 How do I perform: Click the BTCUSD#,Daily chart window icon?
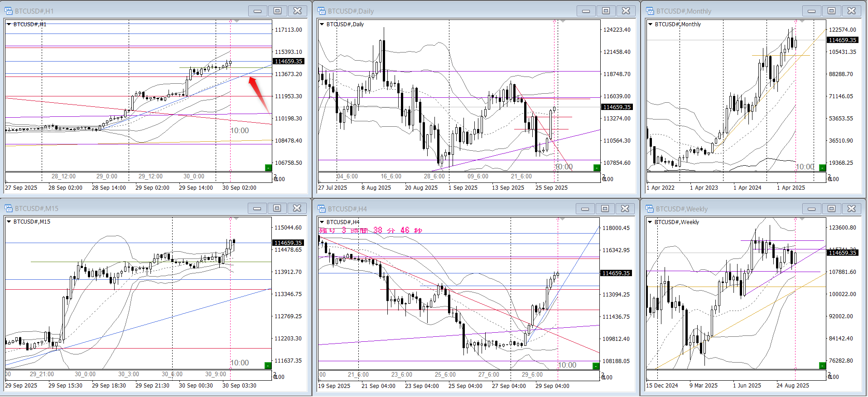(x=322, y=11)
